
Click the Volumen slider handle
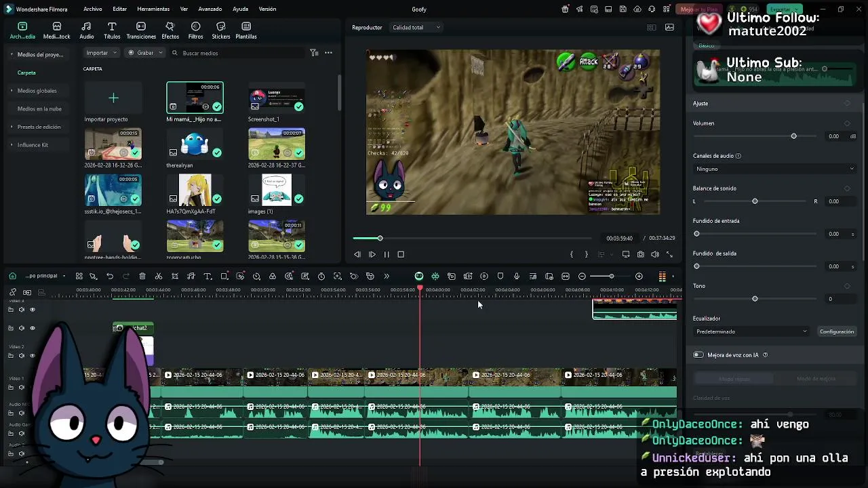click(794, 136)
